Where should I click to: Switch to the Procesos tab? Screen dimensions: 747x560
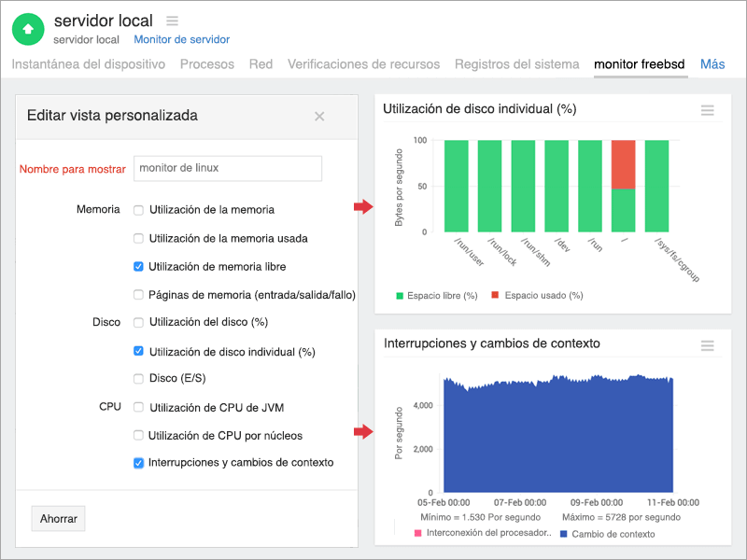(x=207, y=64)
